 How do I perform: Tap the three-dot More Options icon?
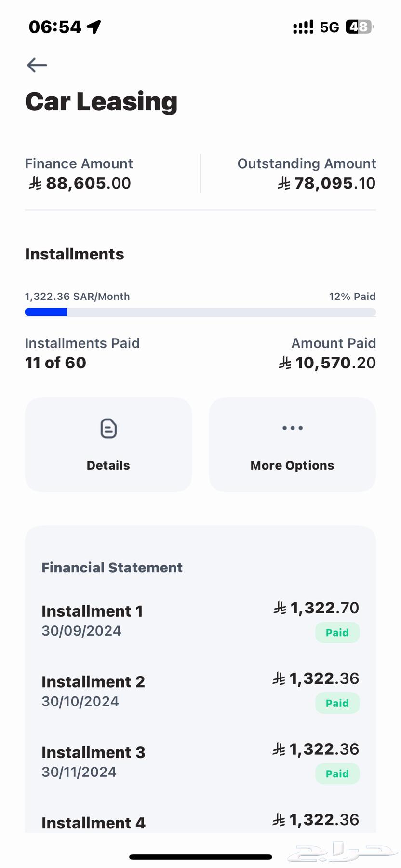point(293,428)
